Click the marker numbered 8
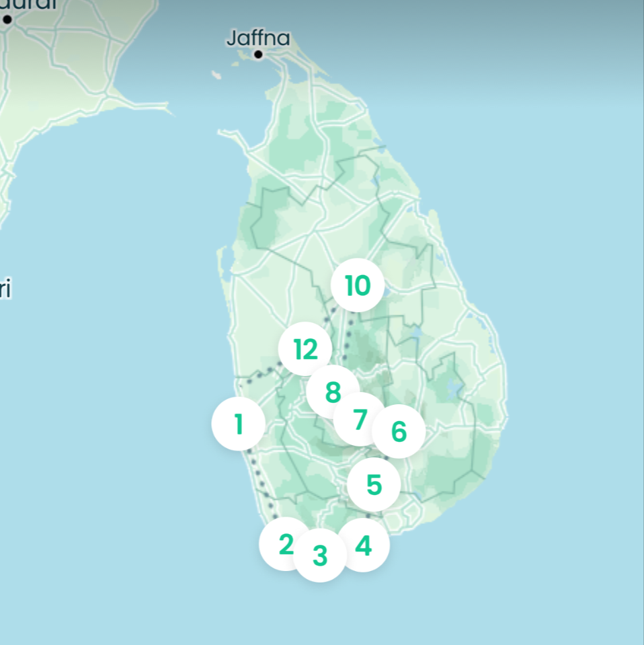This screenshot has width=644, height=645. (332, 391)
